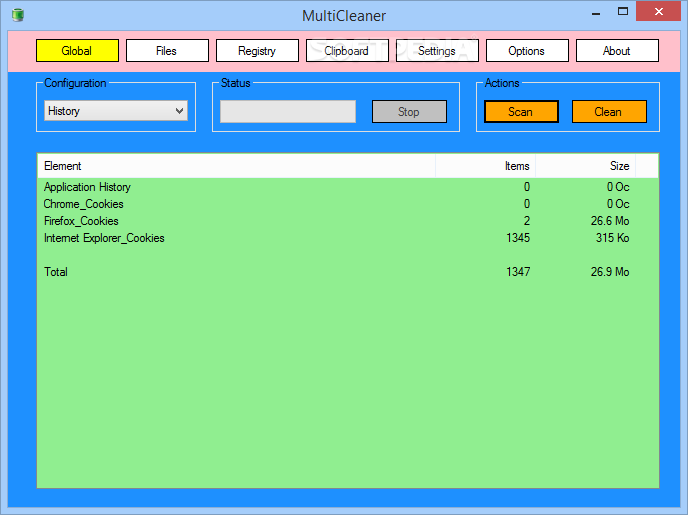
Task: Go to the Clipboard tab
Action: pos(347,50)
